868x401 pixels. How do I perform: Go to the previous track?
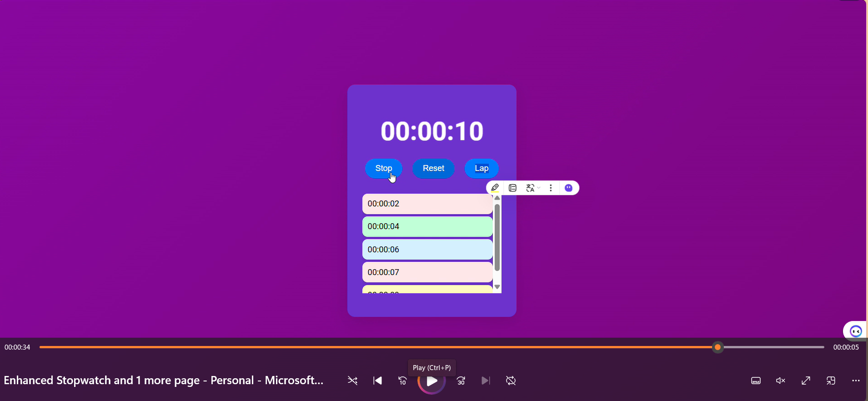click(377, 381)
